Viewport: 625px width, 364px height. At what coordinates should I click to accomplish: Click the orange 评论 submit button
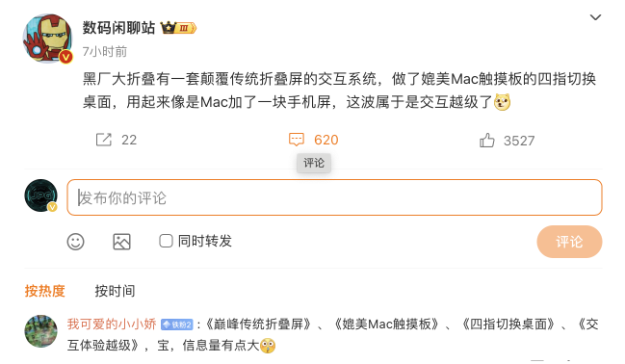(x=569, y=242)
